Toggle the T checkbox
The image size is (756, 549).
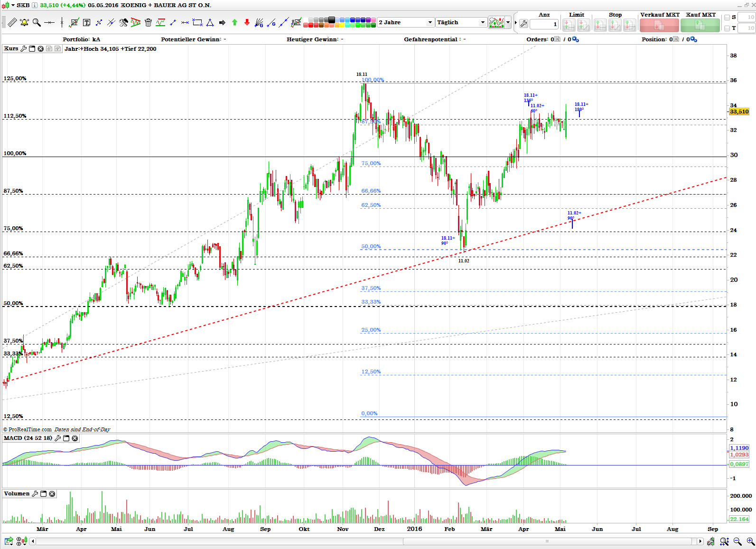[727, 28]
